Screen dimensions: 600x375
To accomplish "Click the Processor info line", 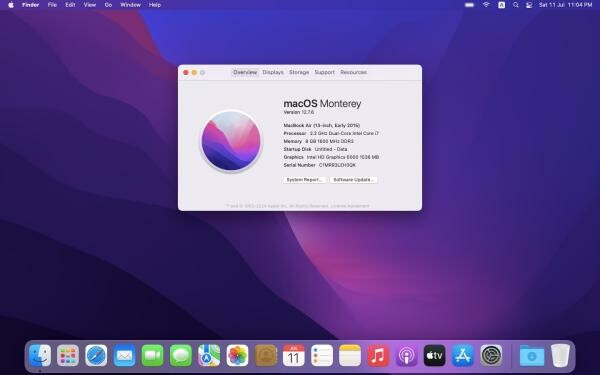I will tap(331, 134).
